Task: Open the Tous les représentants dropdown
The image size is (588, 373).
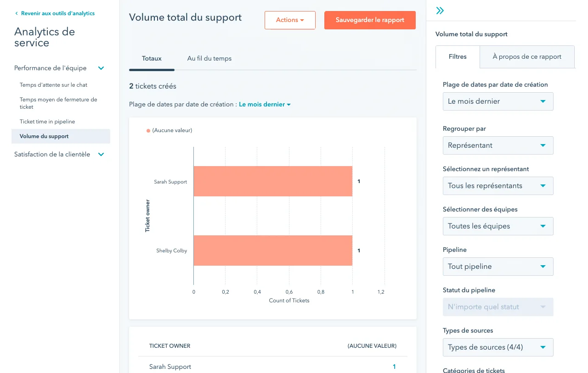Action: (x=498, y=186)
